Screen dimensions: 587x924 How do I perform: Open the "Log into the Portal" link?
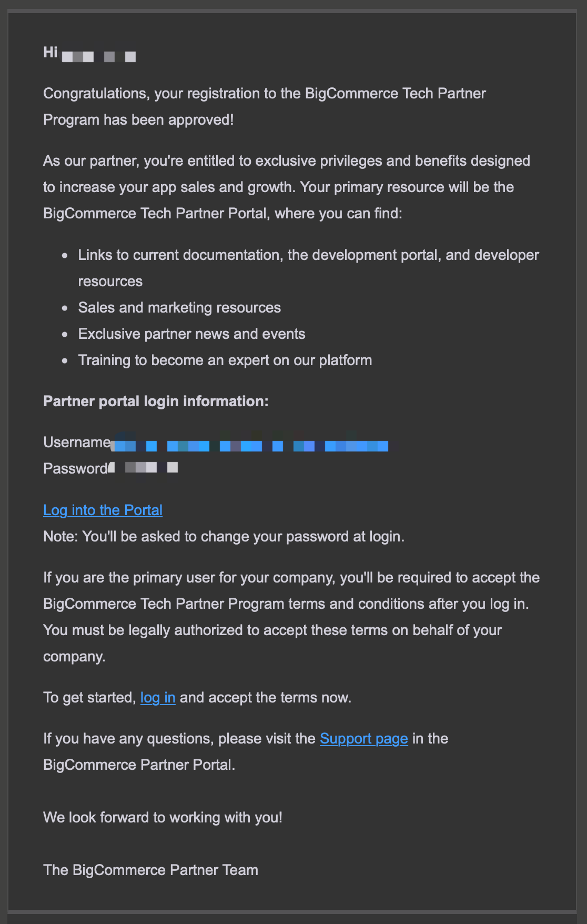pyautogui.click(x=103, y=510)
